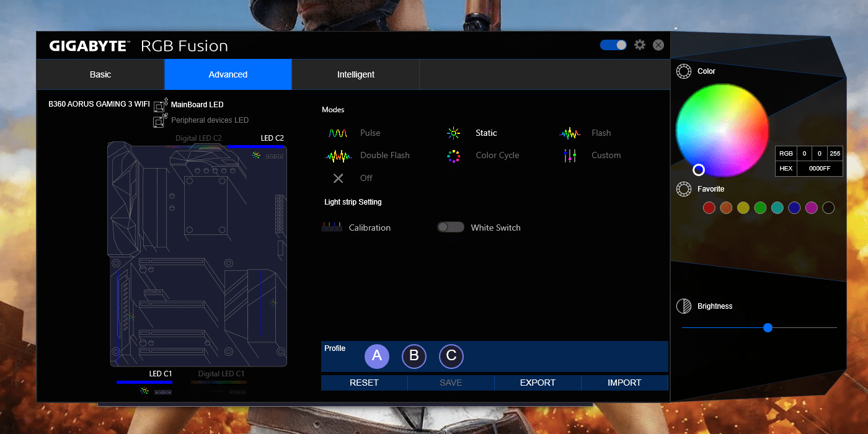Click the RGB blue value 255 field
Viewport: 868px width, 434px height.
pyautogui.click(x=835, y=153)
